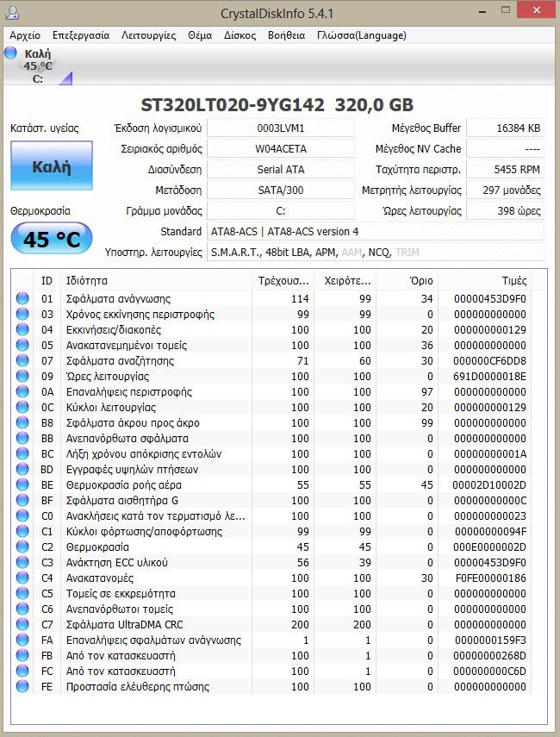Click status icon for BE Θερμοκρασία ροής αέρα
Screen dimensions: 560x737
coord(22,484)
